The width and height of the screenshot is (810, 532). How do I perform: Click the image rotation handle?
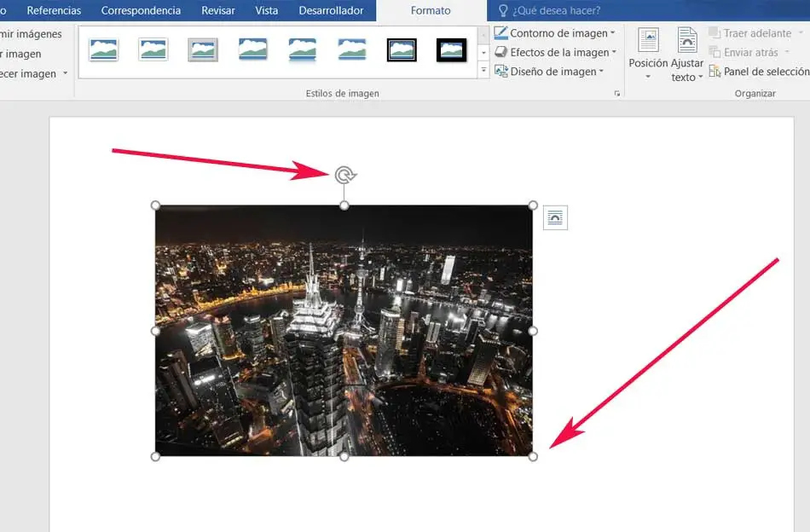point(344,175)
